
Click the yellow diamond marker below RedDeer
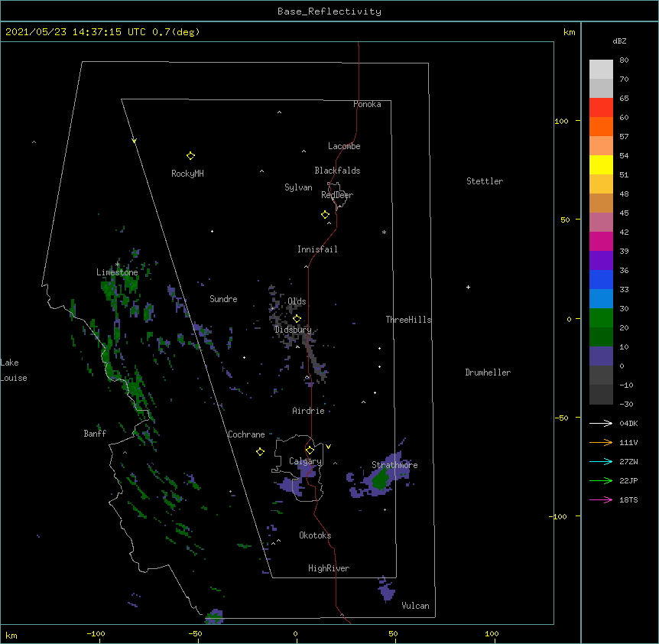point(325,215)
